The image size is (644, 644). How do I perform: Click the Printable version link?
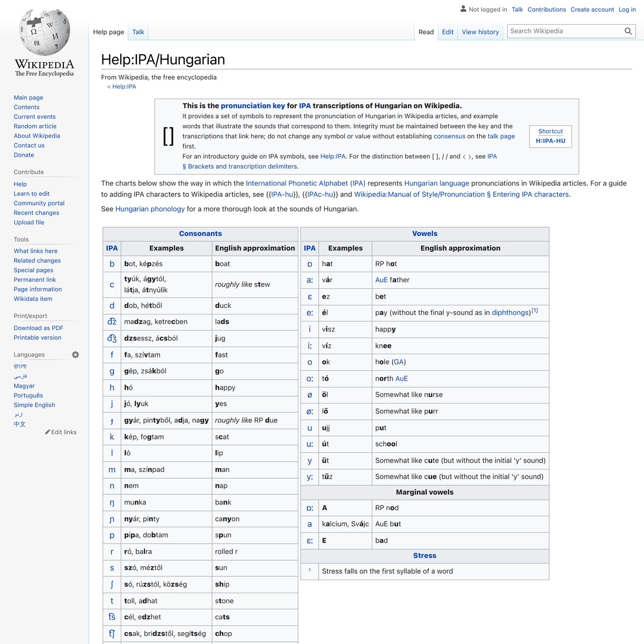tap(37, 337)
